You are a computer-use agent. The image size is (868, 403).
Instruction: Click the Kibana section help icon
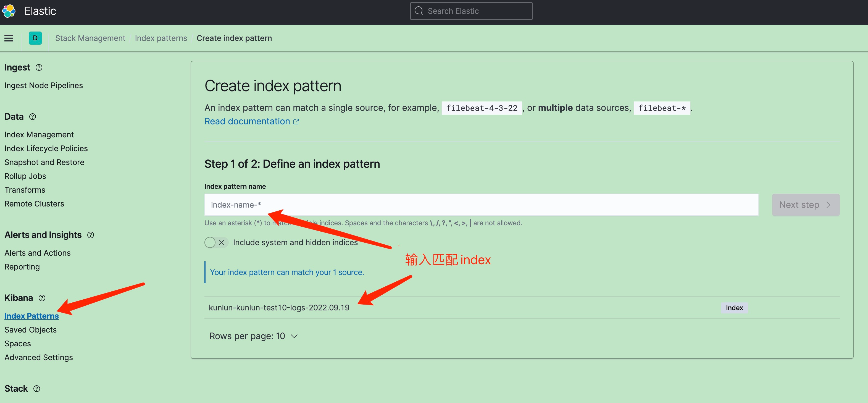click(x=42, y=298)
